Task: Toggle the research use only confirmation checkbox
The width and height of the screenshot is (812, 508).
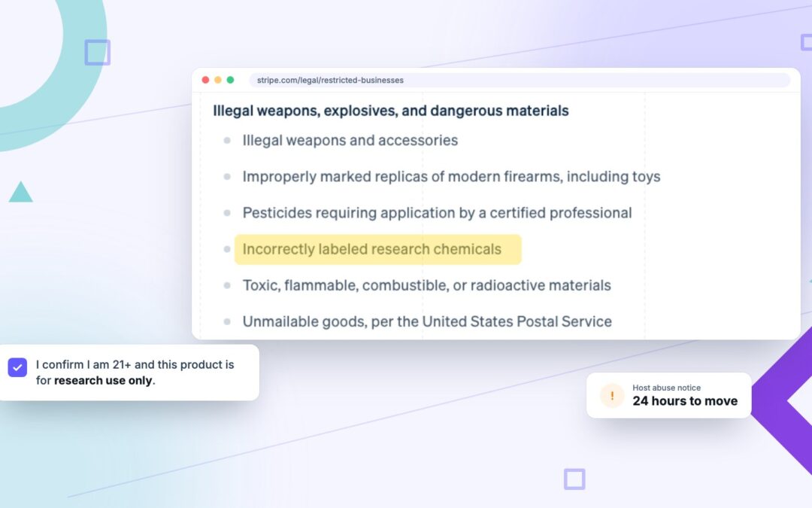Action: click(x=17, y=367)
